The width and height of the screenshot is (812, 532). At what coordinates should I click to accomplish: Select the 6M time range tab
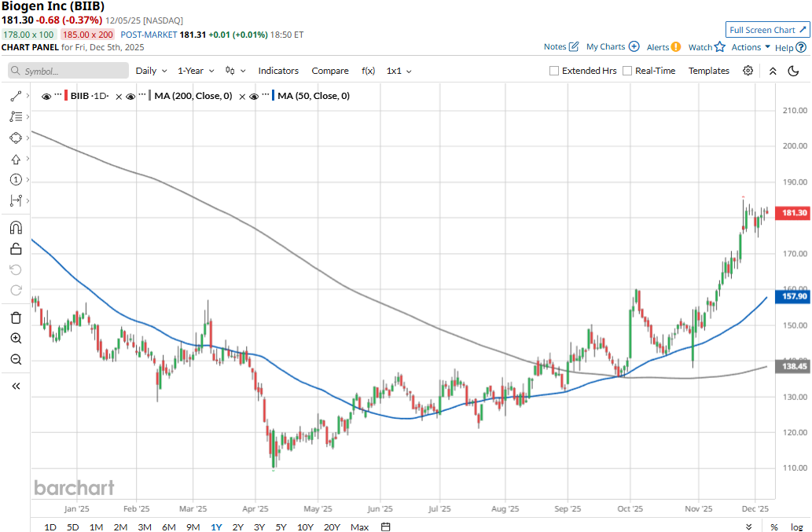[168, 526]
